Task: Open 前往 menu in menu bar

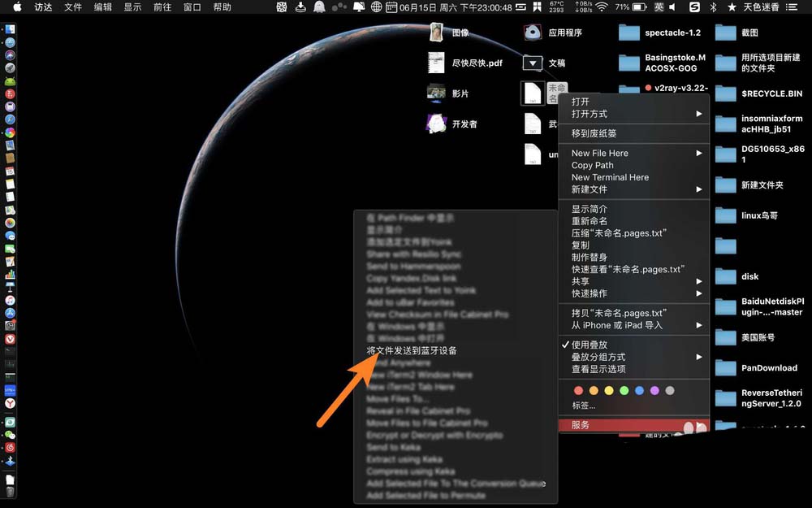Action: [x=162, y=7]
